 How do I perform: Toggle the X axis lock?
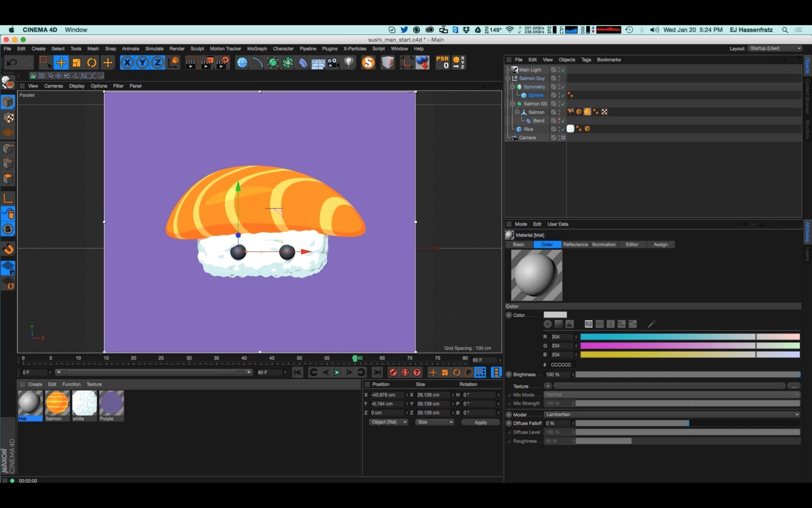[x=127, y=63]
